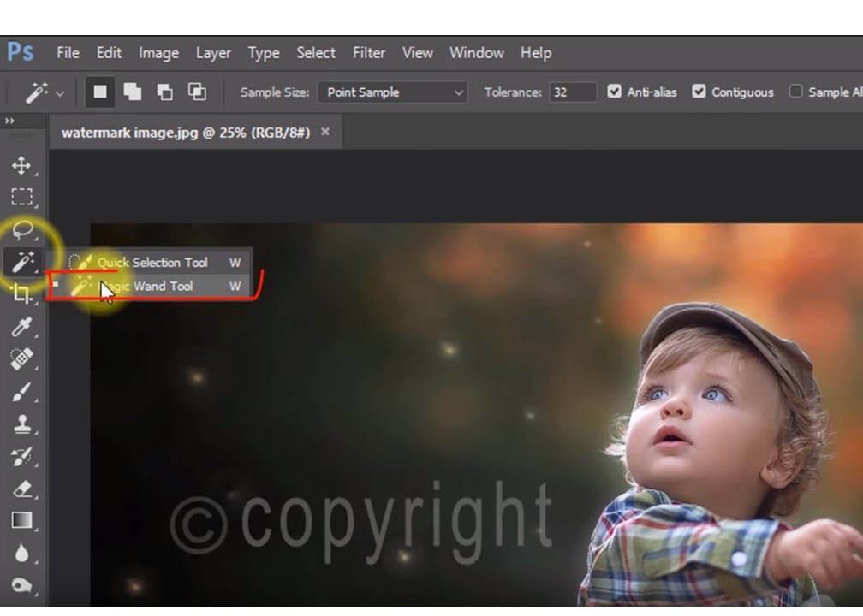
Task: Open the Filter menu
Action: (368, 52)
